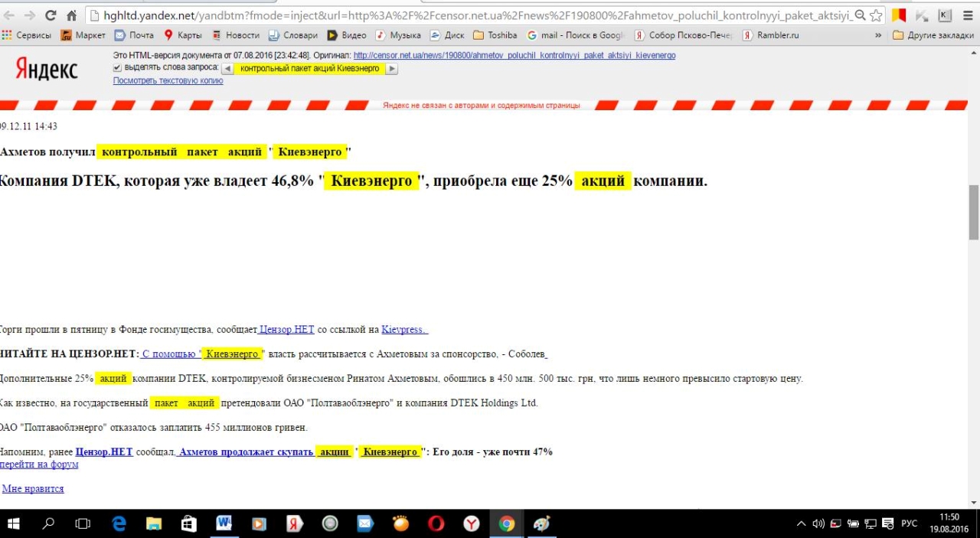Open the Новости bookmark
The width and height of the screenshot is (980, 538).
[x=236, y=35]
